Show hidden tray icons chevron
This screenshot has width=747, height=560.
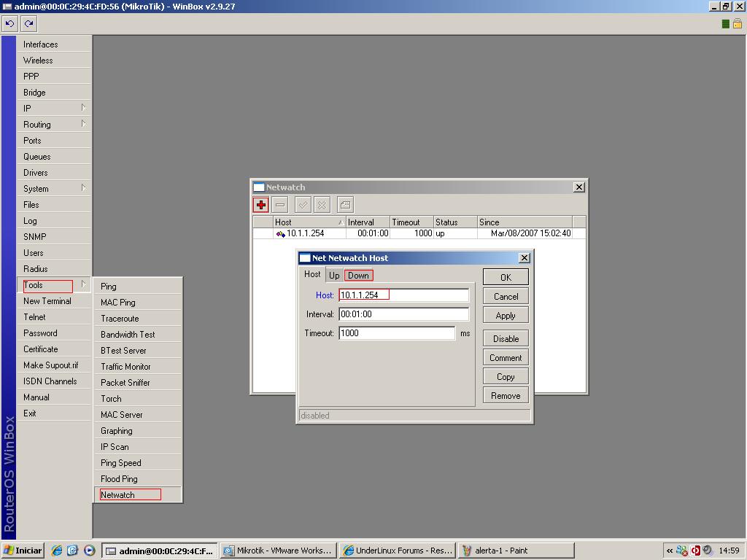pos(670,551)
